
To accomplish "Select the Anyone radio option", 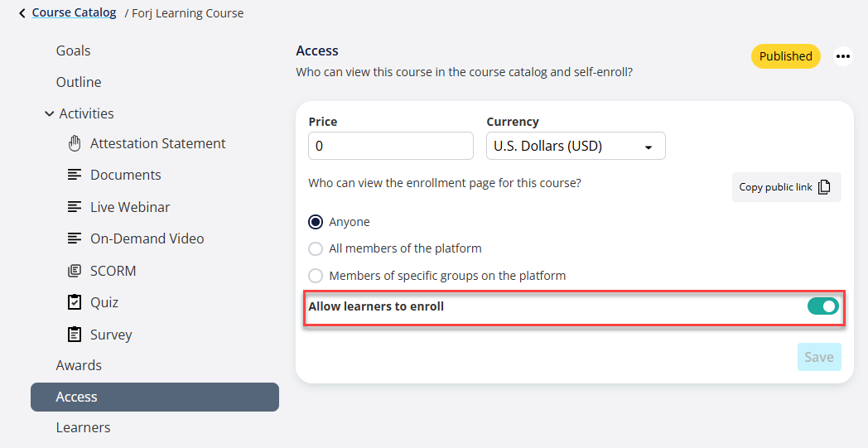I will (316, 222).
